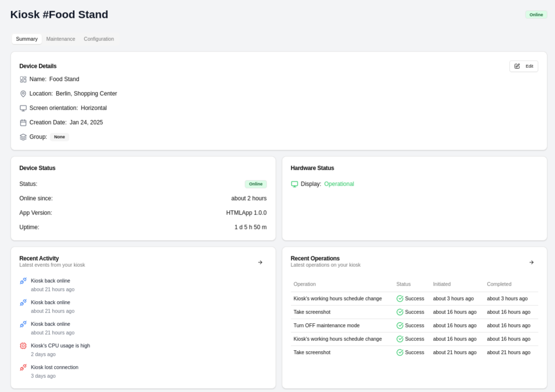Screen dimensions: 555x392
Task: Click the calendar icon beside Creation Date
Action: click(x=23, y=123)
